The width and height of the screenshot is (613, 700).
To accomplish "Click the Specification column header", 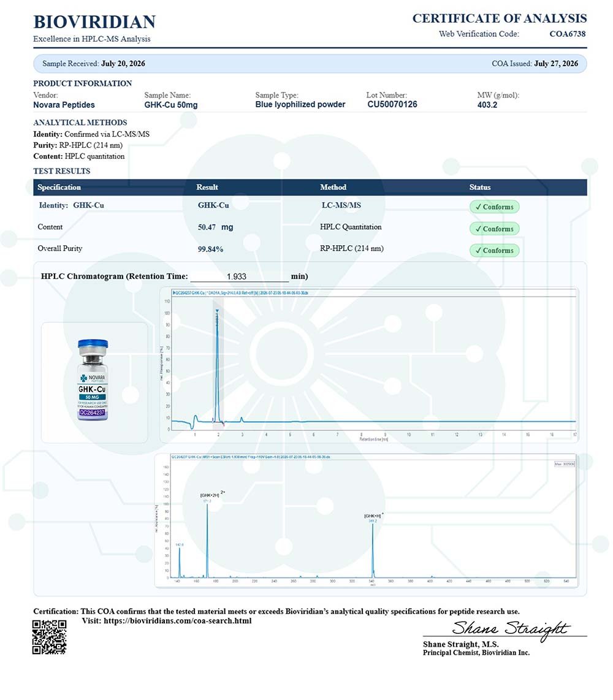I will coord(59,187).
